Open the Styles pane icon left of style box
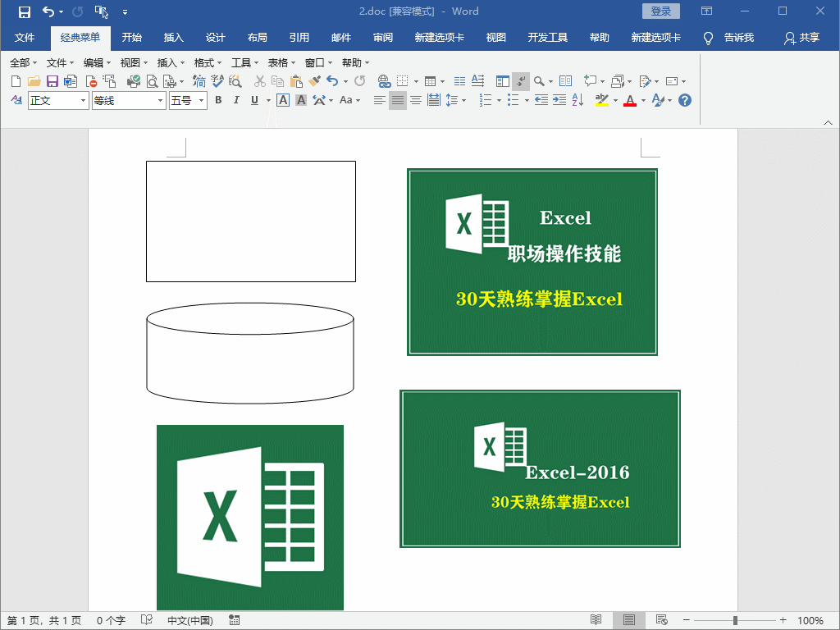The image size is (840, 630). [16, 100]
